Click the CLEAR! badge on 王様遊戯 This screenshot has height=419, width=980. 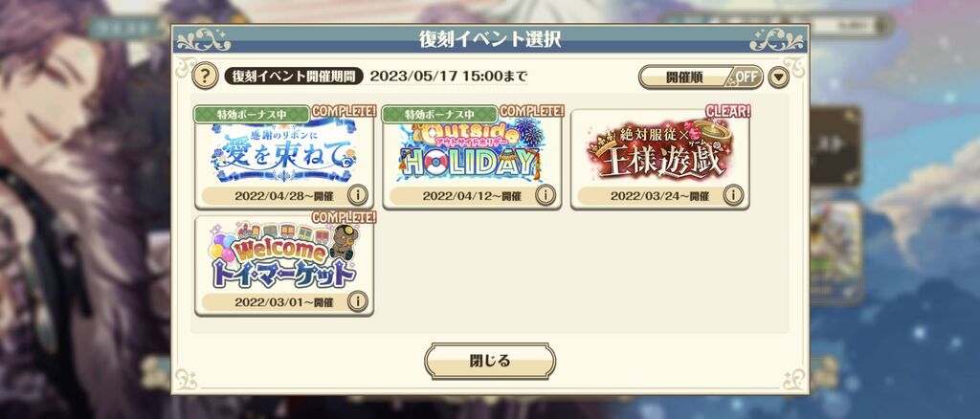coord(728,111)
